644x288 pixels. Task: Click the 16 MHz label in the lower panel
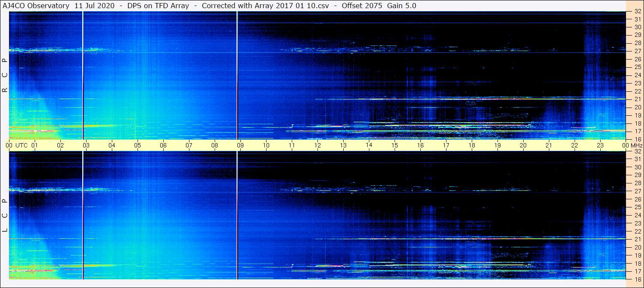(x=637, y=279)
